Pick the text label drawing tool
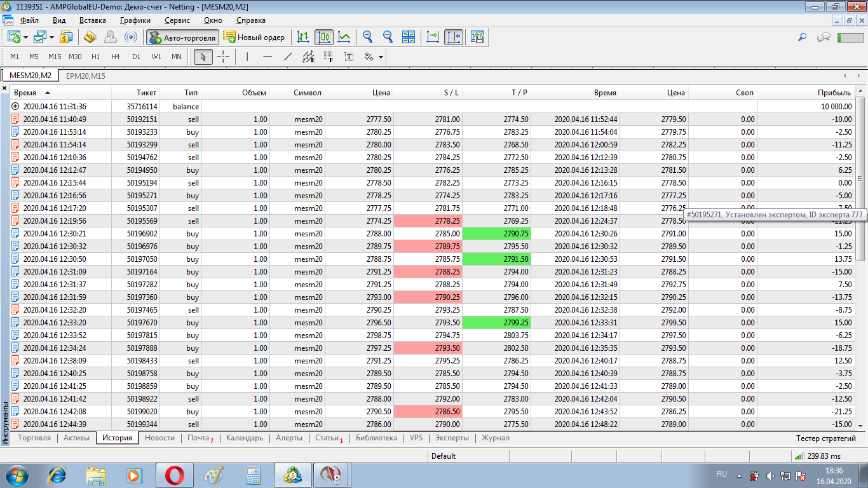868x488 pixels. [x=349, y=57]
